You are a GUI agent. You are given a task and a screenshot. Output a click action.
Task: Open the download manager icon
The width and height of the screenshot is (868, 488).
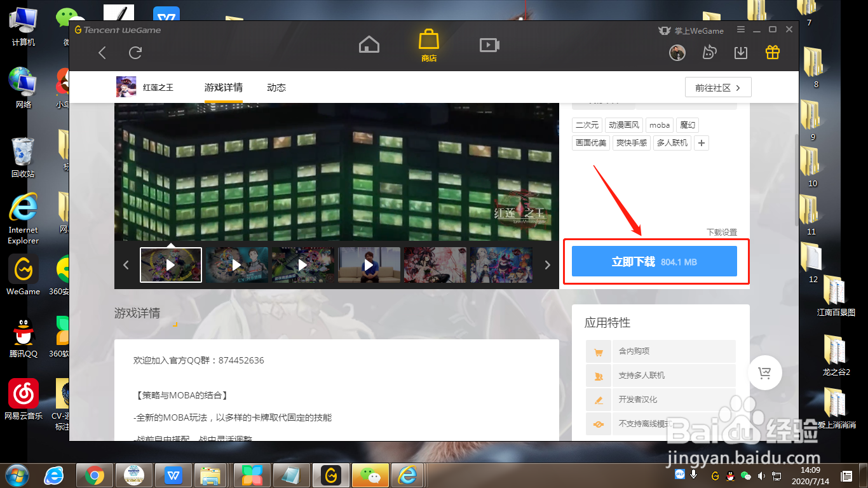tap(741, 53)
